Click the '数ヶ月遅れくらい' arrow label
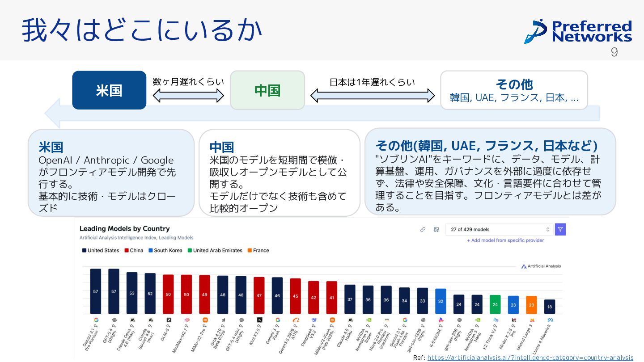This screenshot has height=362, width=644. tap(188, 82)
